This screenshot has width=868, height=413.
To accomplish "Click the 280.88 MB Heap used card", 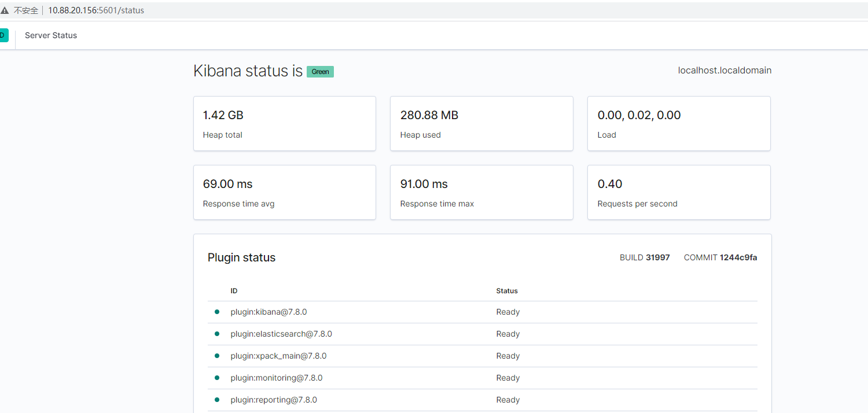I will [x=481, y=123].
